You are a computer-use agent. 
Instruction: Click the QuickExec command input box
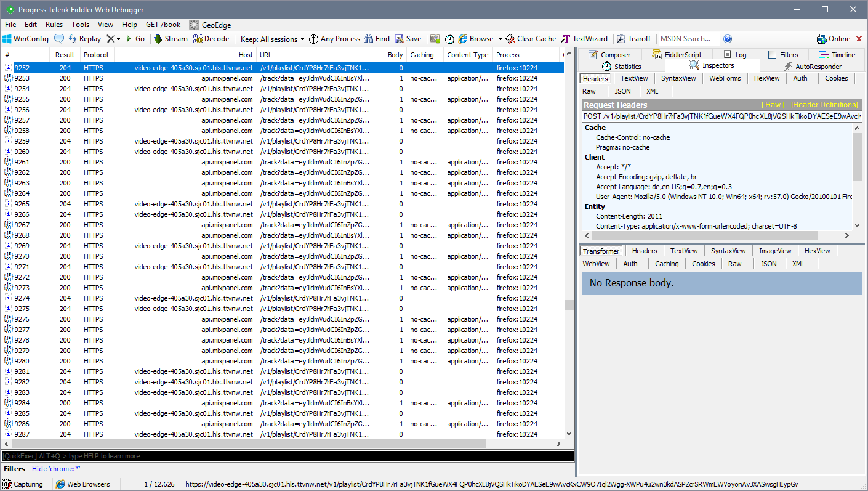coord(287,456)
